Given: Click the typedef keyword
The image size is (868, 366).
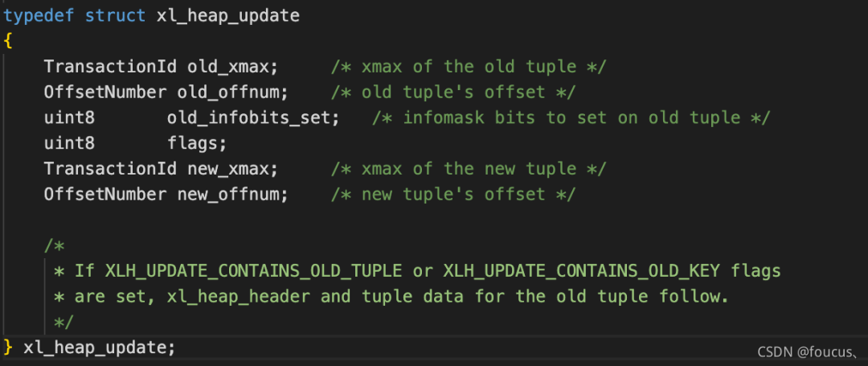Looking at the screenshot, I should click(39, 15).
